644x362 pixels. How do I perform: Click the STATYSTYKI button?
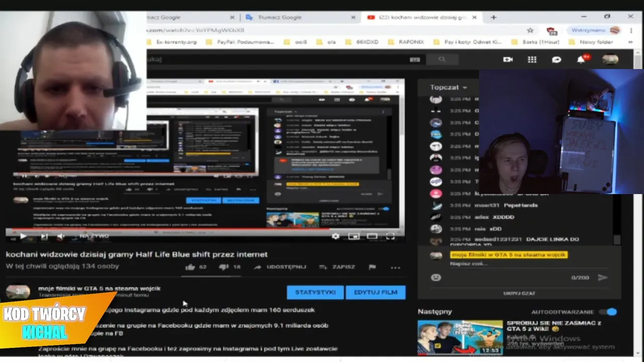click(x=315, y=292)
